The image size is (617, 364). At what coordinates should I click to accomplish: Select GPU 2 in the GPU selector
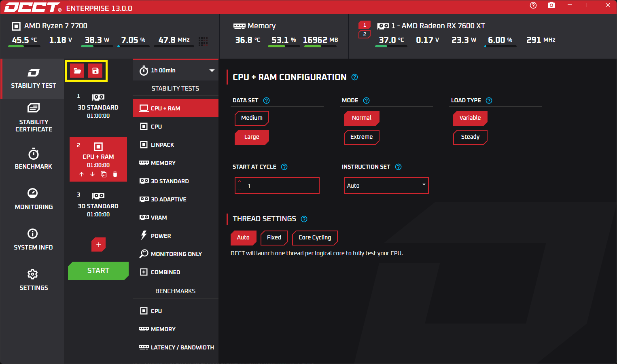pyautogui.click(x=365, y=34)
